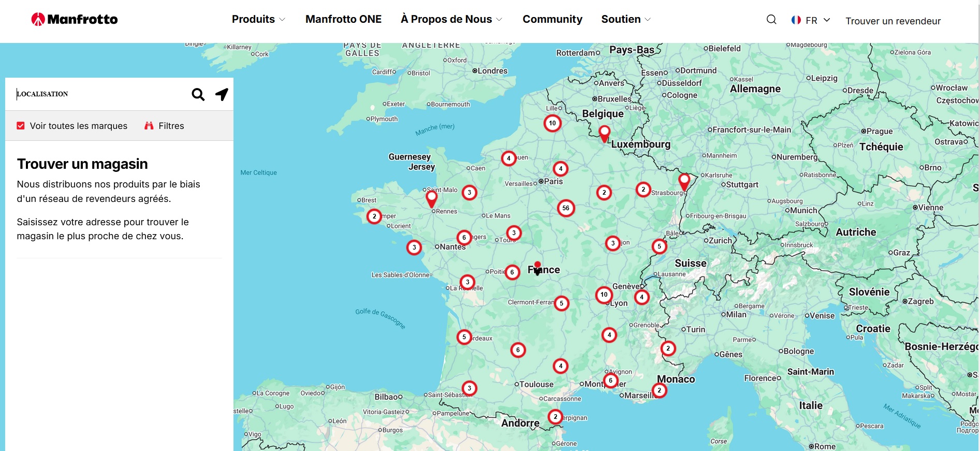Screen dimensions: 980x451
Task: Select the cluster of 2 southwest of Turin
Action: click(668, 348)
